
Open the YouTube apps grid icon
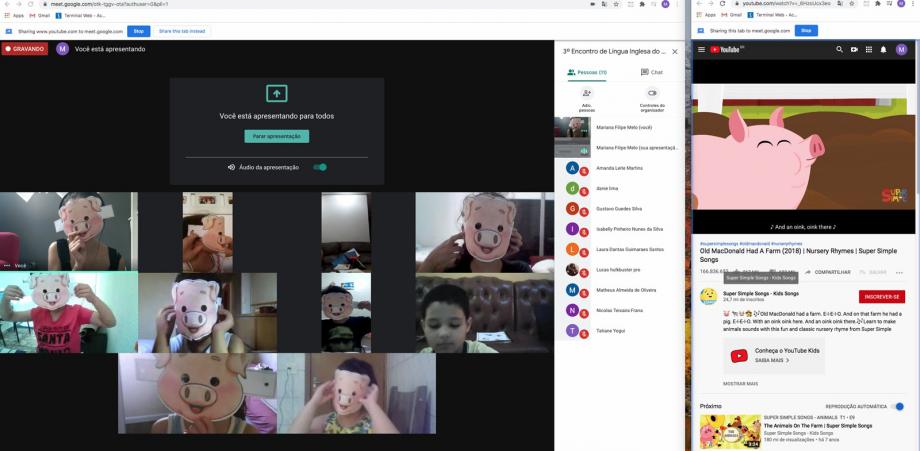pyautogui.click(x=869, y=50)
